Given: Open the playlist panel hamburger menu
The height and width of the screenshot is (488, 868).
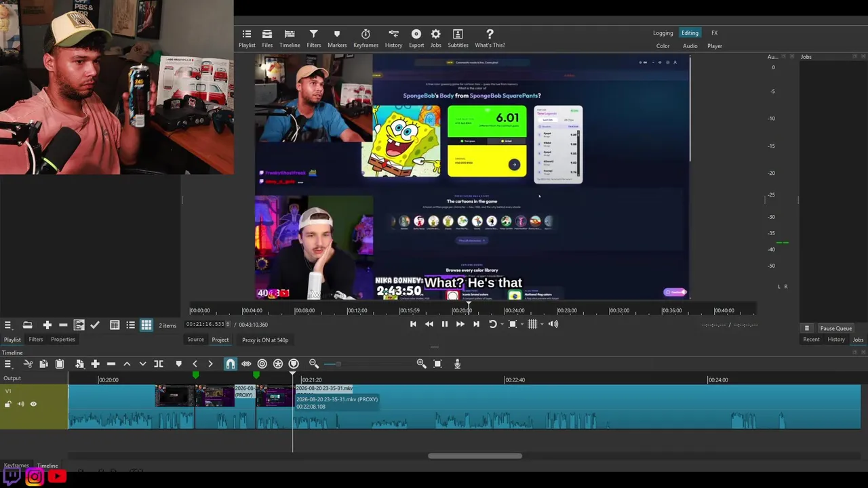Looking at the screenshot, I should tap(7, 325).
